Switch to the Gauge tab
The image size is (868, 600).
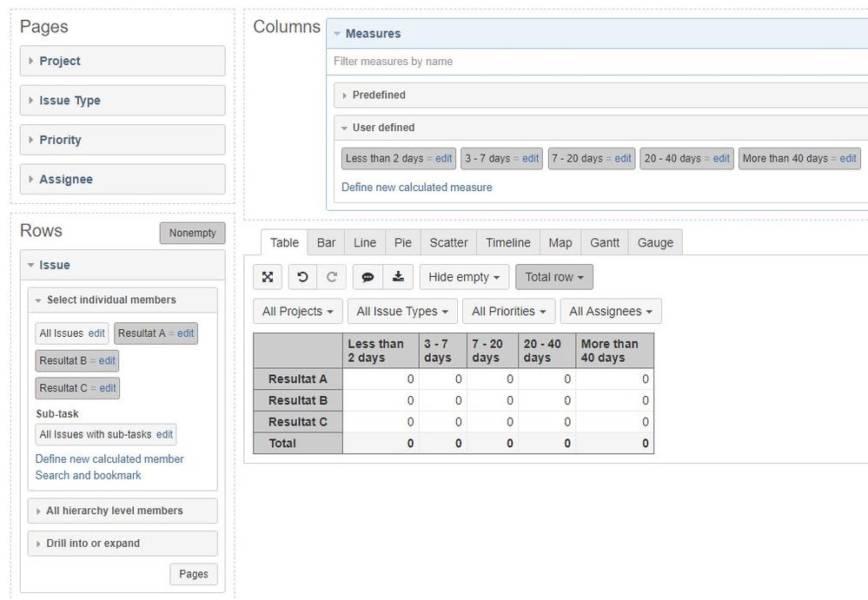pyautogui.click(x=655, y=243)
